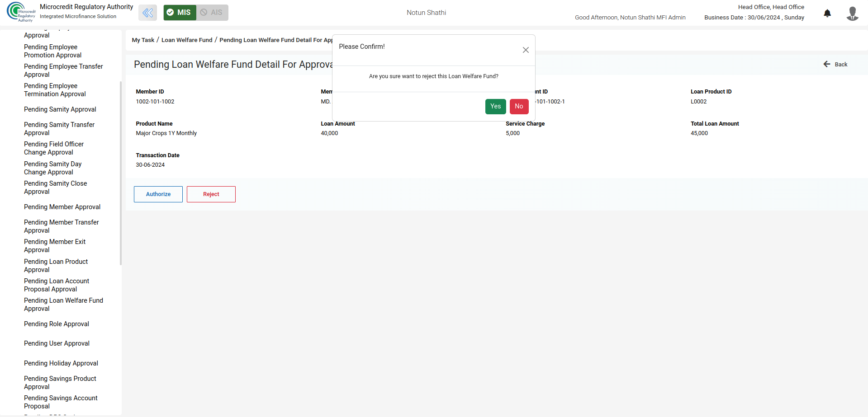The width and height of the screenshot is (868, 417).
Task: Confirm rejection with Yes button
Action: 495,107
